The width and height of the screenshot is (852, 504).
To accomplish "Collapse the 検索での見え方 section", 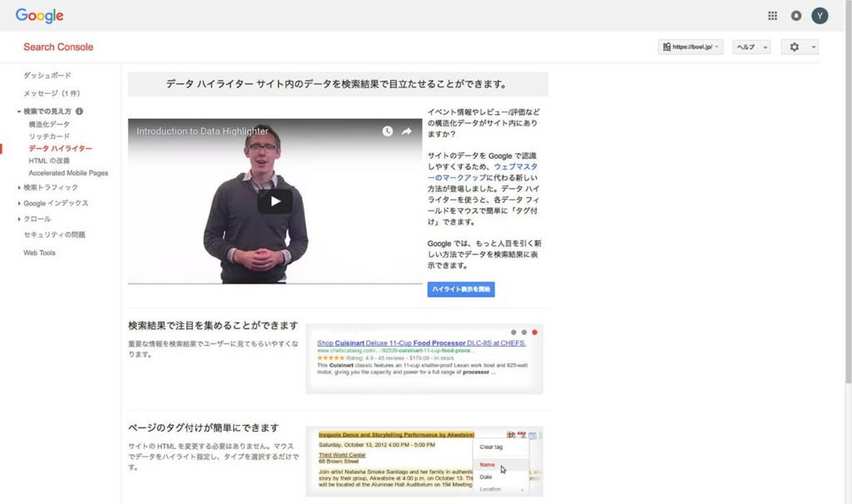I will [x=19, y=111].
